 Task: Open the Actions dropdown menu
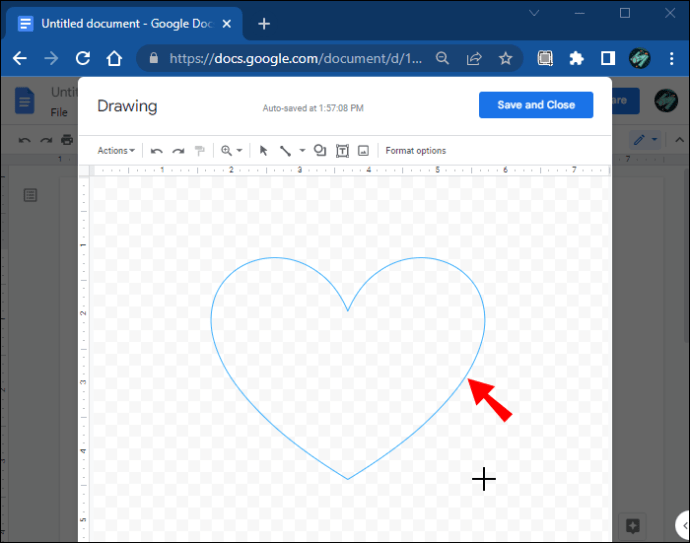coord(116,151)
